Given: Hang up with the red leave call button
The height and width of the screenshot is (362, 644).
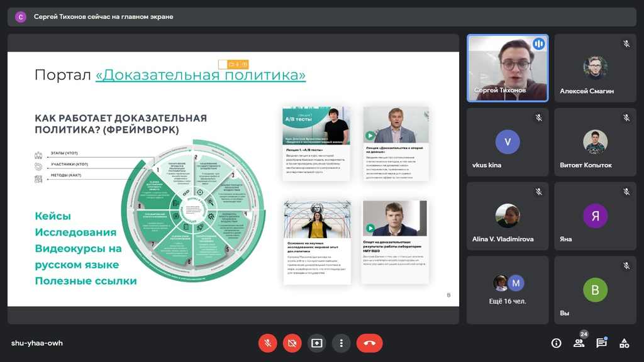Looking at the screenshot, I should coord(369,343).
